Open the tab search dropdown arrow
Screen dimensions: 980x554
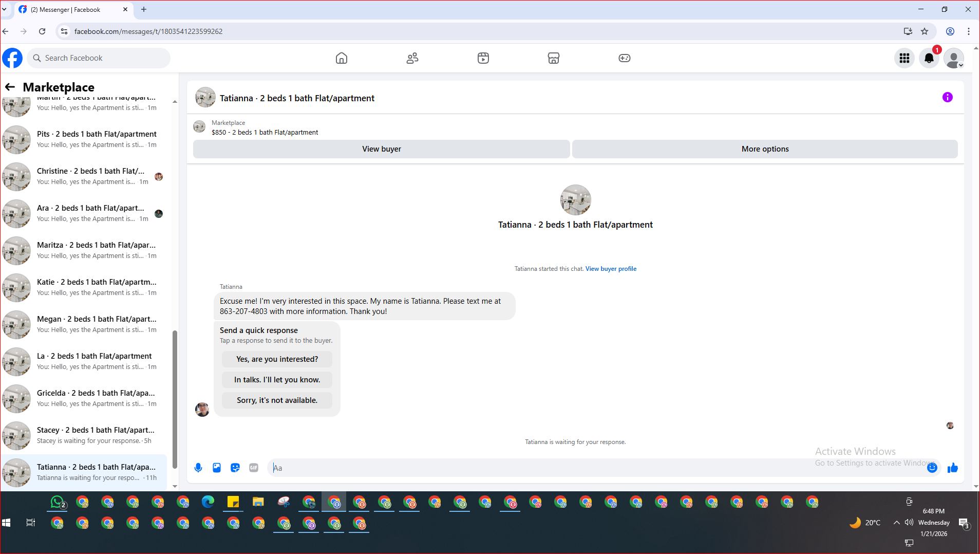pyautogui.click(x=4, y=9)
